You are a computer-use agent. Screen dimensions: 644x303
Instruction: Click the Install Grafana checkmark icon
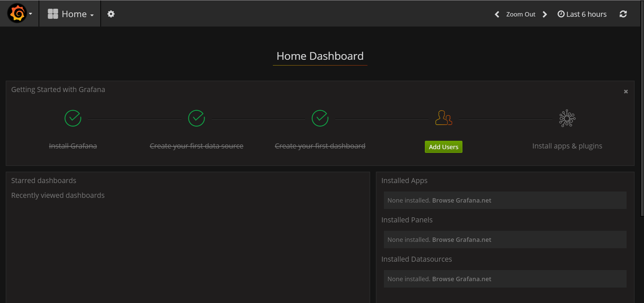[x=73, y=118]
